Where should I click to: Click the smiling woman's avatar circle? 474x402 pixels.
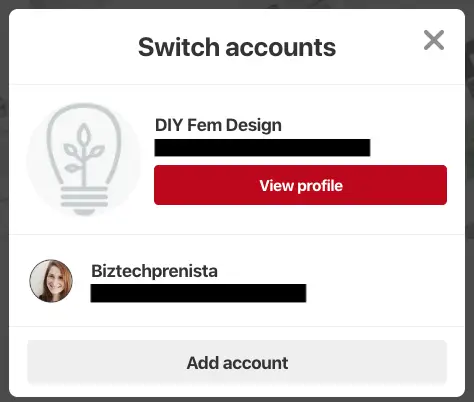51,281
